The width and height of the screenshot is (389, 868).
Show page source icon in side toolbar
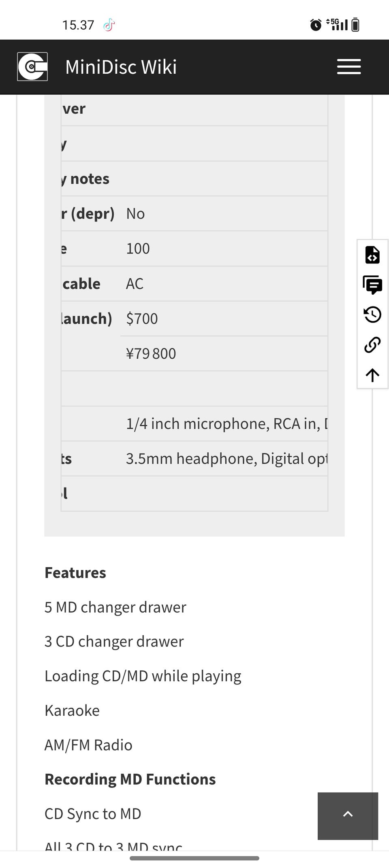point(372,255)
